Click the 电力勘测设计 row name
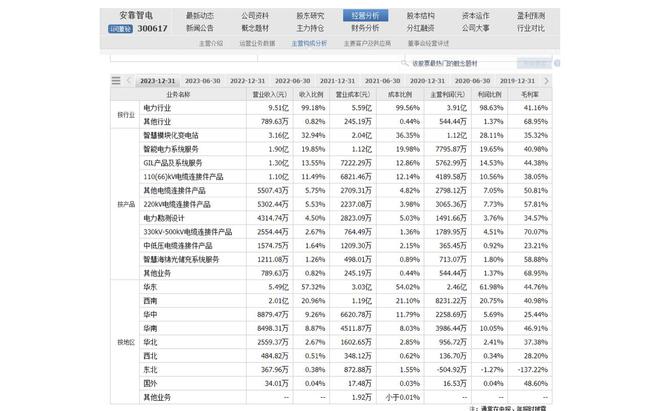660x411 pixels. 164,218
